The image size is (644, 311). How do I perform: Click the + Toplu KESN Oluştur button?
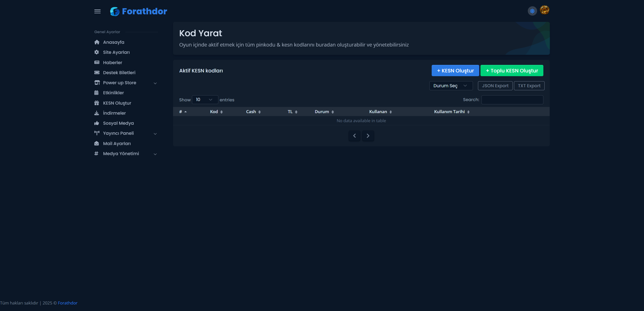click(x=512, y=71)
